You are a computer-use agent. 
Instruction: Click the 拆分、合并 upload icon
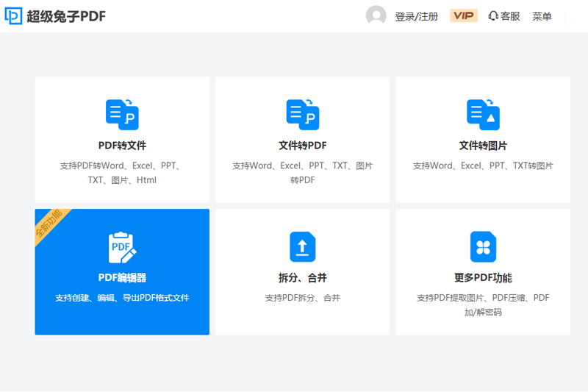tap(303, 247)
